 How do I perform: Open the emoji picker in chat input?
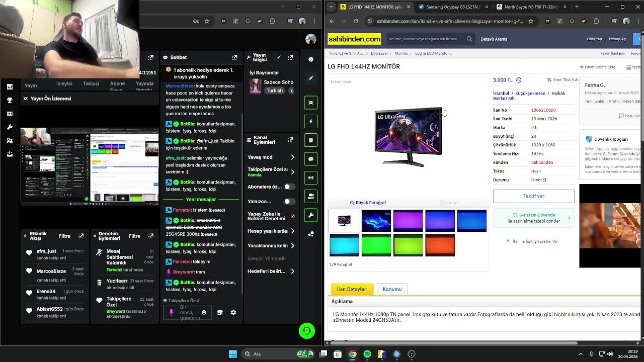(x=204, y=313)
